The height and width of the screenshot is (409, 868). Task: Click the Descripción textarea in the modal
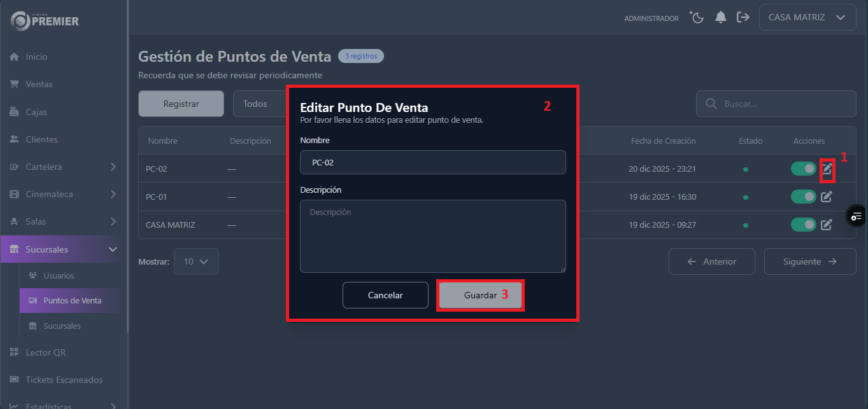pos(433,236)
